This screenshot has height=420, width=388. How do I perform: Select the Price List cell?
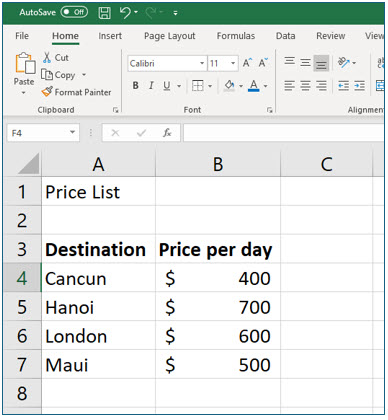click(98, 192)
